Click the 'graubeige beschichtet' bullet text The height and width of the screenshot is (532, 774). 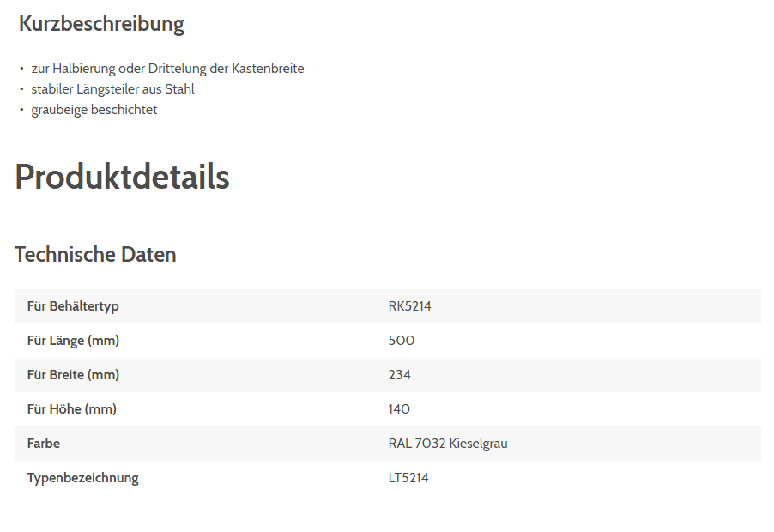(94, 110)
